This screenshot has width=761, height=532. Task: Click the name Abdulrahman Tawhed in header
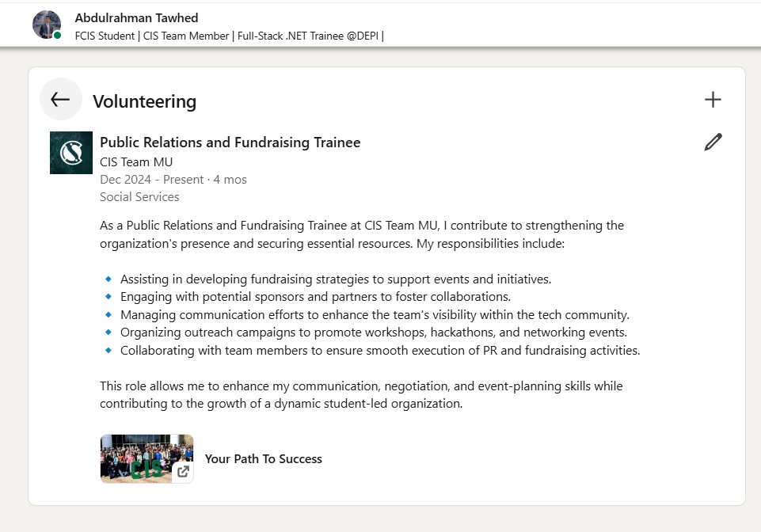[x=136, y=18]
